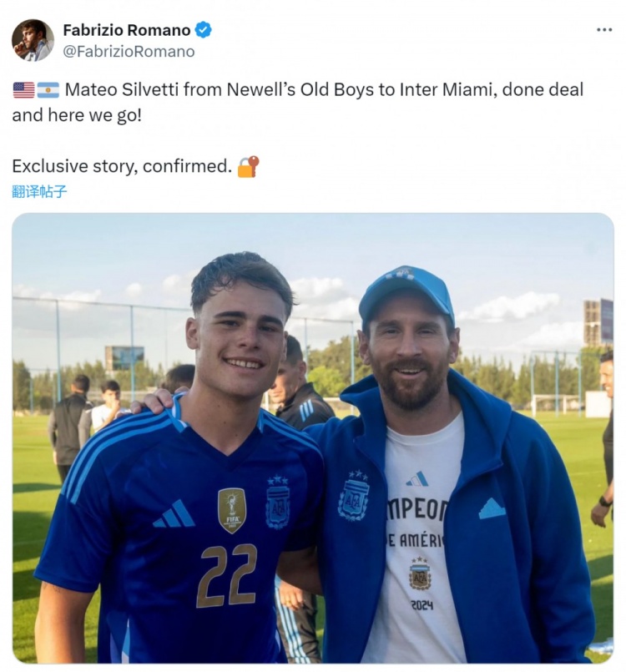The height and width of the screenshot is (672, 626).
Task: Click the Adidas logo on the jersey
Action: pos(174,514)
